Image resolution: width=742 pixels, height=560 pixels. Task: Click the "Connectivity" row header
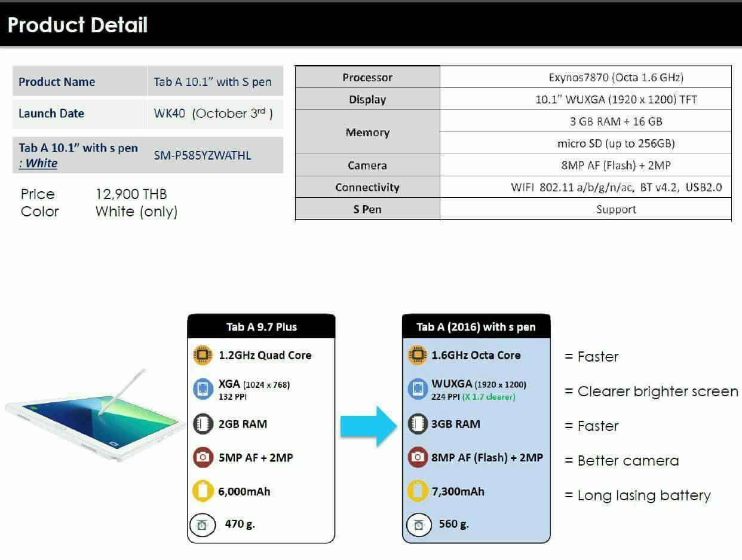pos(367,187)
